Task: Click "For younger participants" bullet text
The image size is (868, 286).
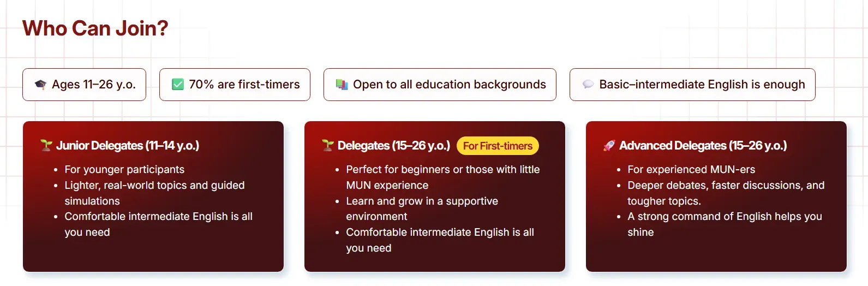Action: pos(124,169)
